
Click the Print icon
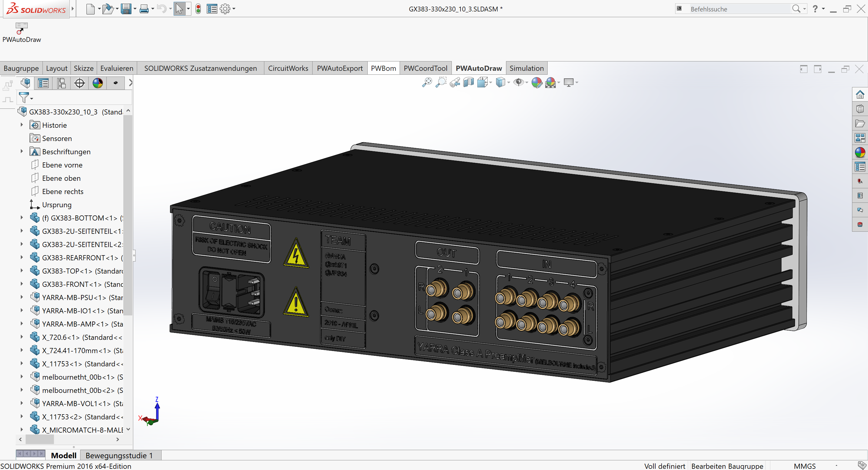(x=144, y=9)
